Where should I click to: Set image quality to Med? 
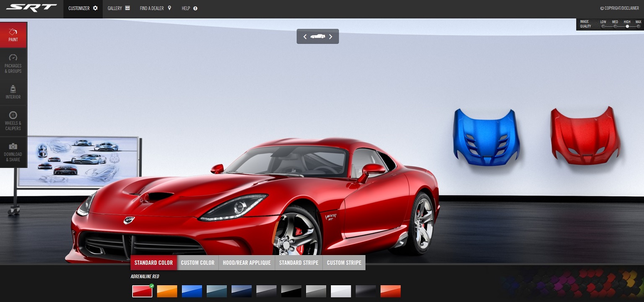[x=615, y=26]
